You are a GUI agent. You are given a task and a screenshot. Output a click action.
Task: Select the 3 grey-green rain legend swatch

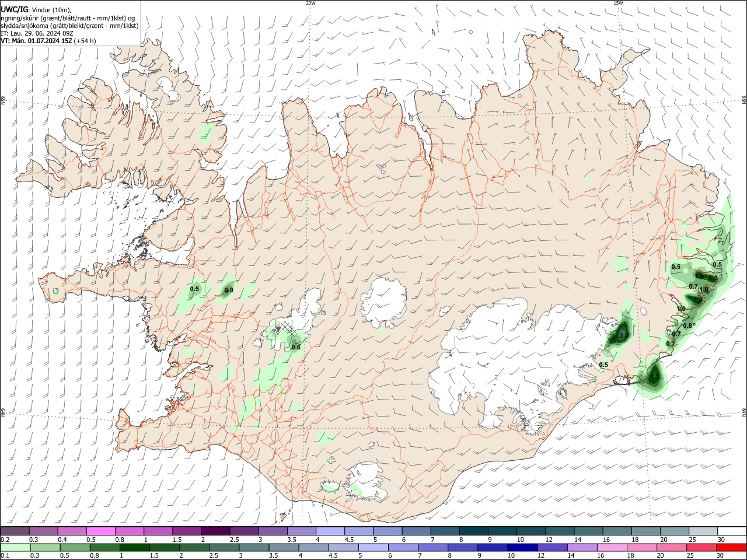254,547
